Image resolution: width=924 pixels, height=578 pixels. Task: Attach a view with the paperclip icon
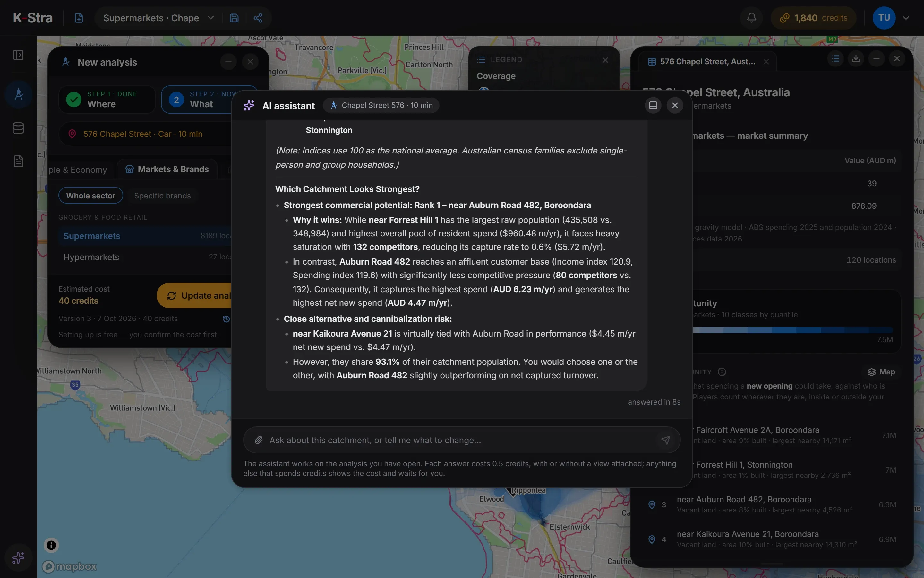point(259,440)
